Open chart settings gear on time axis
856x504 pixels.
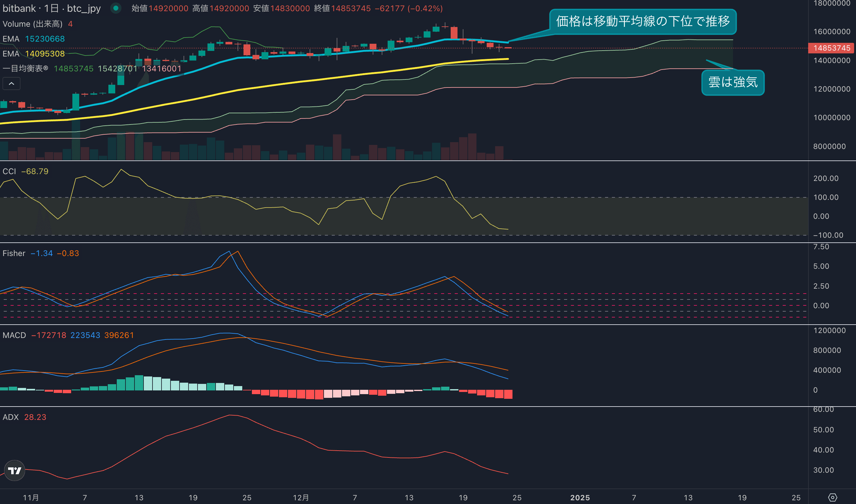pyautogui.click(x=833, y=497)
